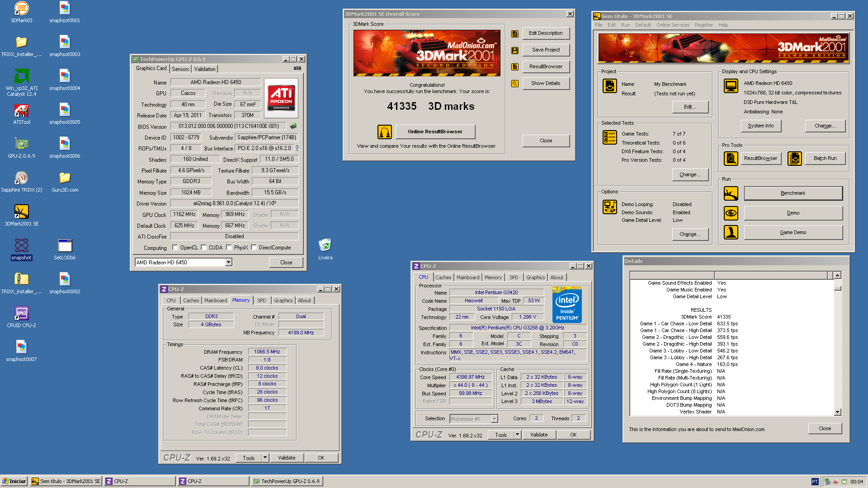
Task: Click the Show Details magnifier icon
Action: tap(515, 84)
